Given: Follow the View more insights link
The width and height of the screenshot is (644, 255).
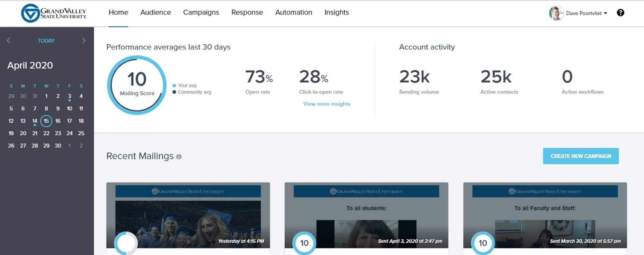Looking at the screenshot, I should coord(327,104).
